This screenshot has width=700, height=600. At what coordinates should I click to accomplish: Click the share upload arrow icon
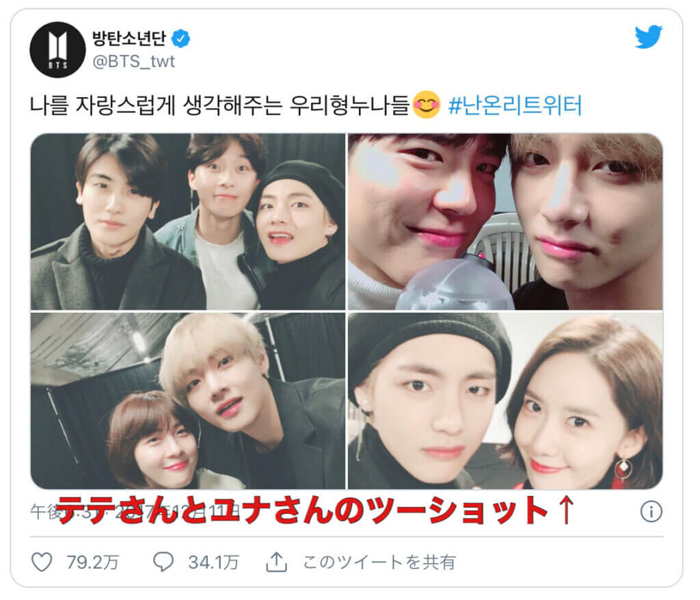[276, 562]
